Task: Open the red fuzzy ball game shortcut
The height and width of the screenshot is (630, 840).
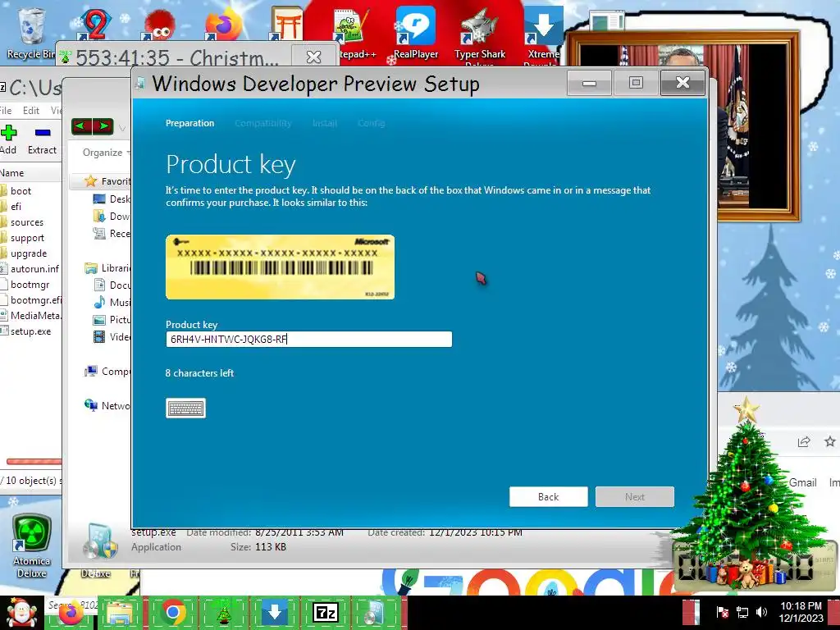Action: (x=158, y=25)
